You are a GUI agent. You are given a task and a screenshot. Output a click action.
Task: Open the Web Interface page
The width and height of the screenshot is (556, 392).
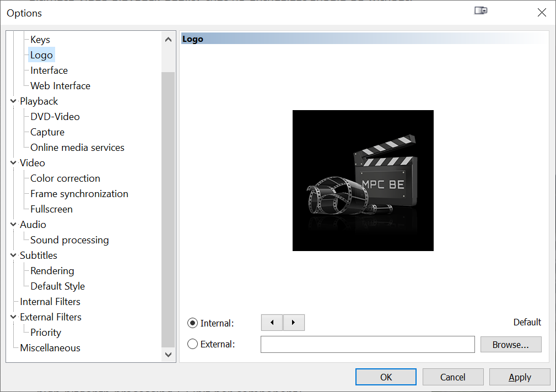pyautogui.click(x=60, y=86)
